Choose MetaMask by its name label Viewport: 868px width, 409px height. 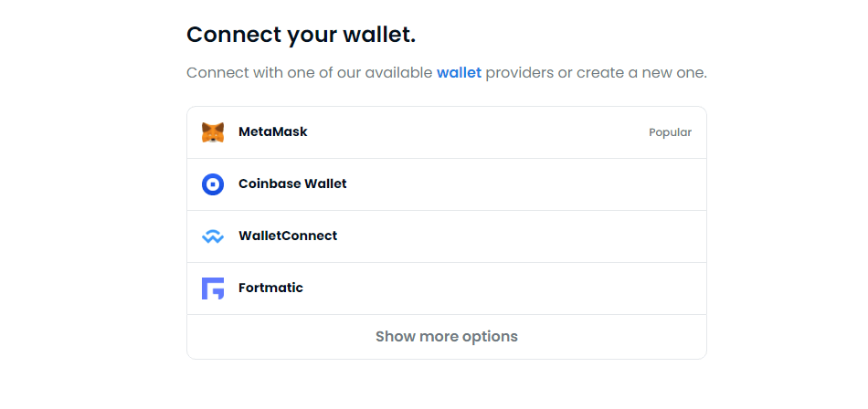pyautogui.click(x=272, y=132)
